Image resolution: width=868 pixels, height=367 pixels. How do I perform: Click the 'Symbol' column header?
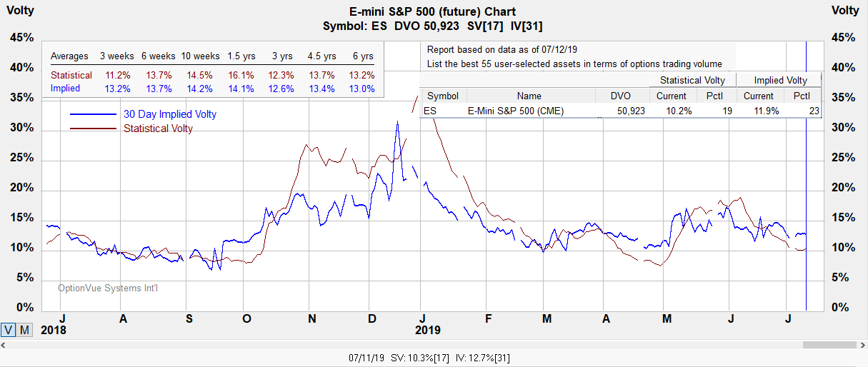click(443, 96)
